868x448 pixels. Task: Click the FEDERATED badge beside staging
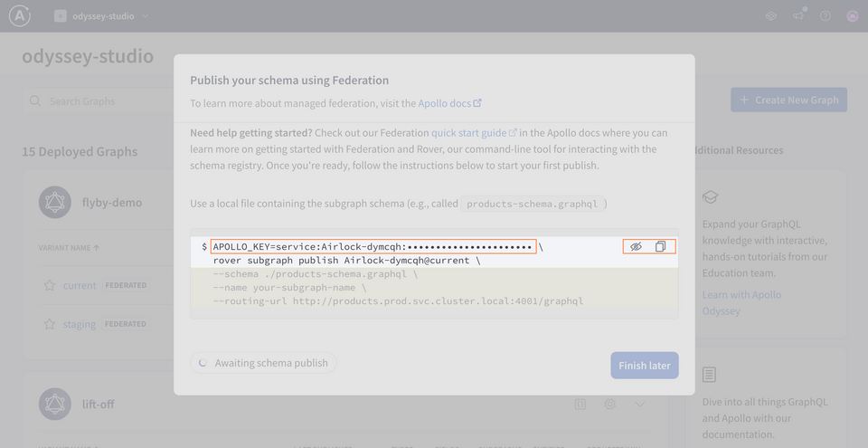(126, 324)
